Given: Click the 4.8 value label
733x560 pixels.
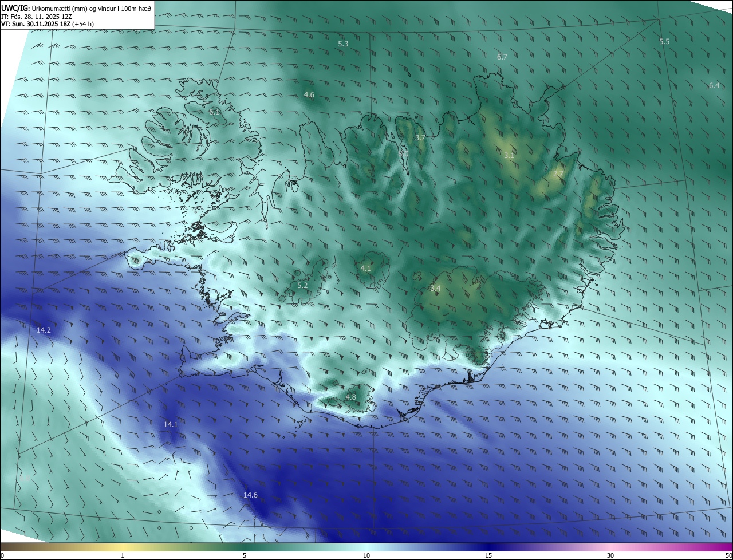Looking at the screenshot, I should coord(351,397).
